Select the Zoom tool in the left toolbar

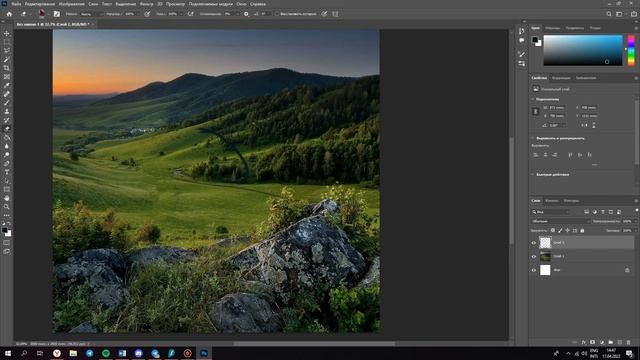(x=7, y=207)
